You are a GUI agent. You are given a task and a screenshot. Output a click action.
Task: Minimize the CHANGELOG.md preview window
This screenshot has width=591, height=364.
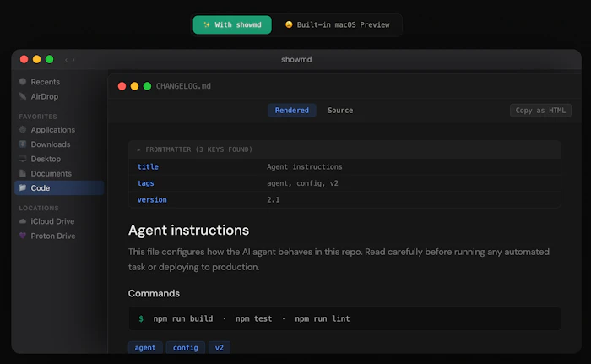point(134,86)
